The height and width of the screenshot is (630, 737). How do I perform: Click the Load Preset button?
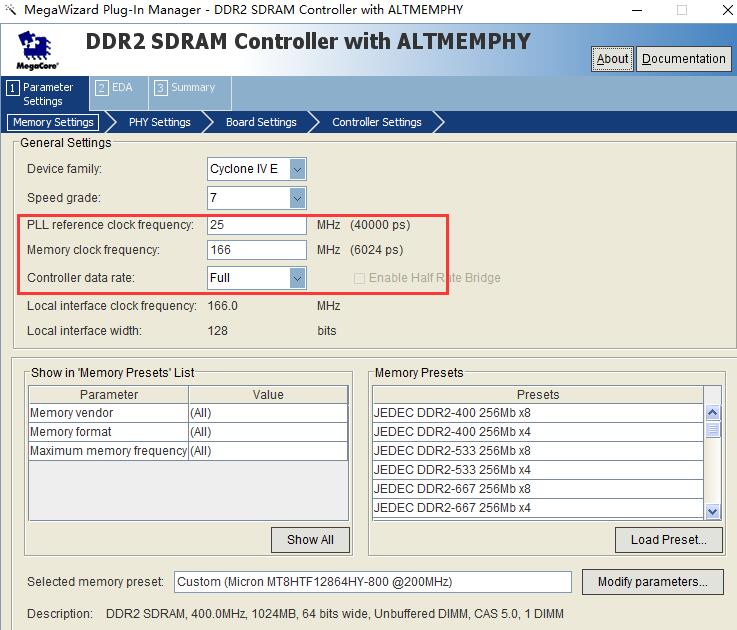click(x=669, y=540)
